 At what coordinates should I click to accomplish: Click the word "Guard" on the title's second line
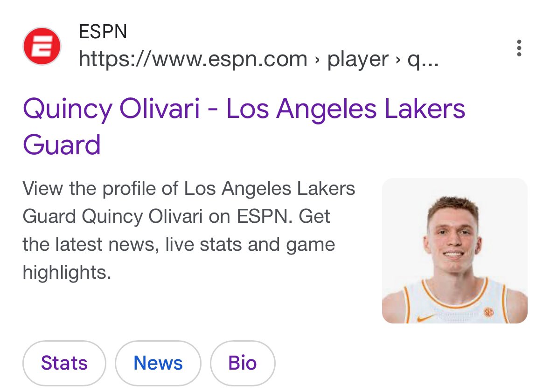pos(62,144)
